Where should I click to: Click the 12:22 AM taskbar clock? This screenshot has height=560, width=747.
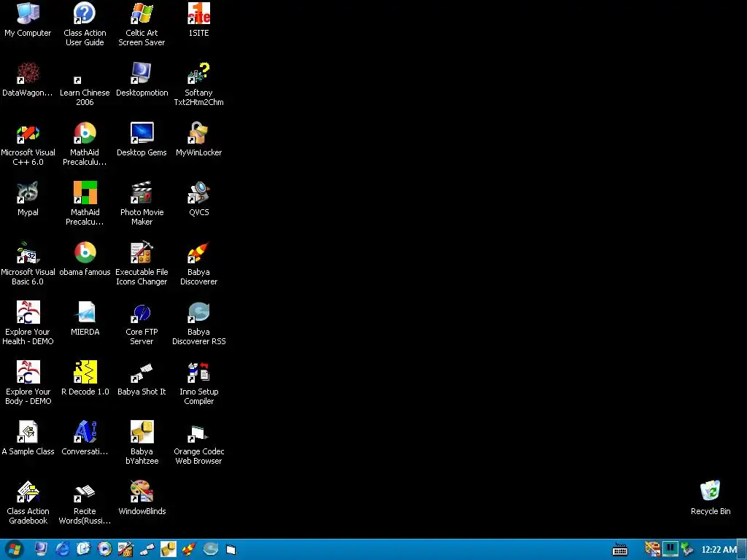pos(719,550)
